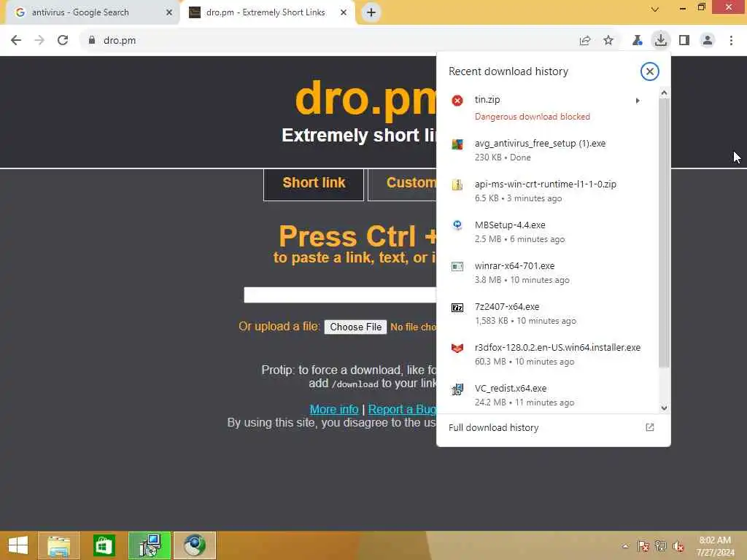
Task: Open the More info link
Action: (334, 410)
